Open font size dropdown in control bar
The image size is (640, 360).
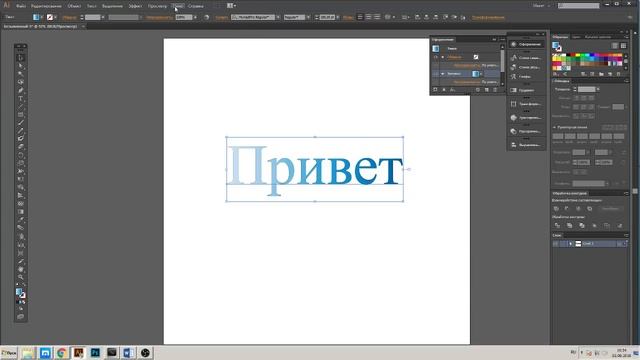point(338,17)
